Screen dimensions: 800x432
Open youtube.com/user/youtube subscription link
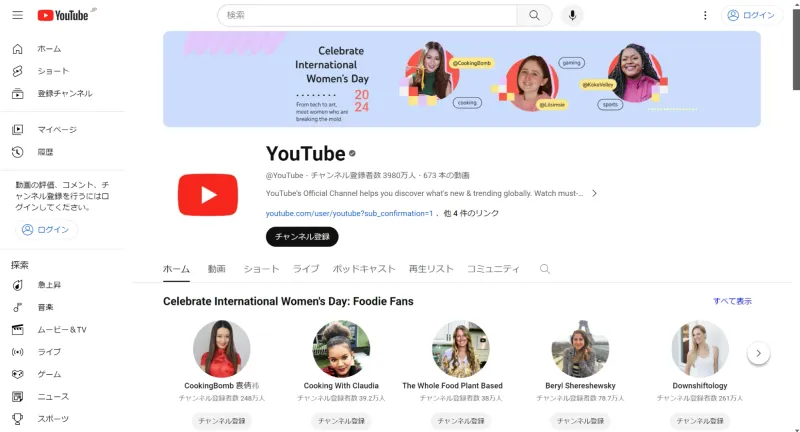click(349, 213)
